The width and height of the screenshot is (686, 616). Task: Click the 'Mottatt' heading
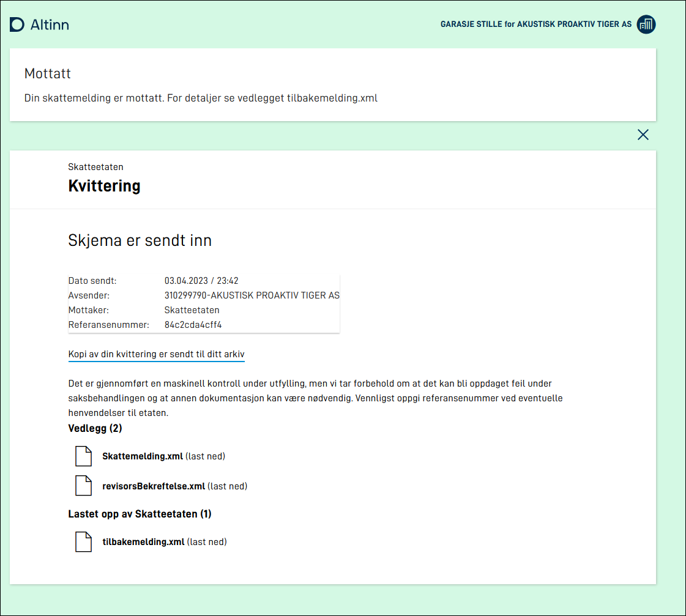(x=47, y=73)
